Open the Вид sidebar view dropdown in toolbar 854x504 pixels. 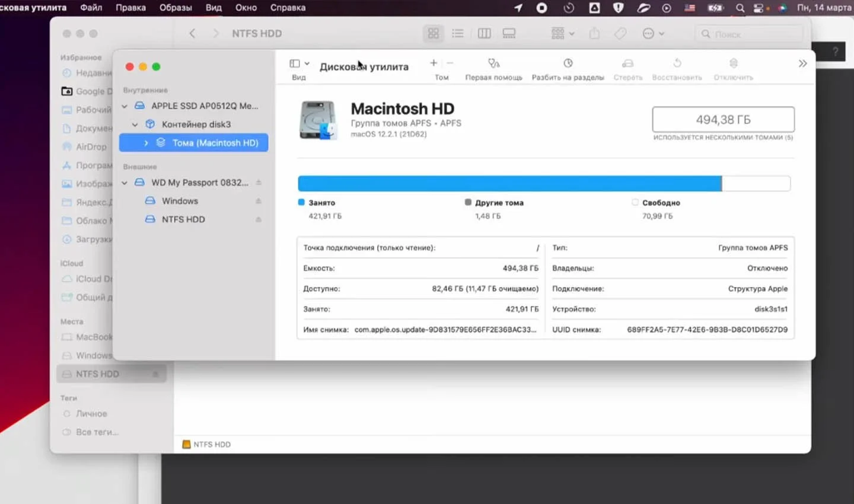click(x=299, y=63)
